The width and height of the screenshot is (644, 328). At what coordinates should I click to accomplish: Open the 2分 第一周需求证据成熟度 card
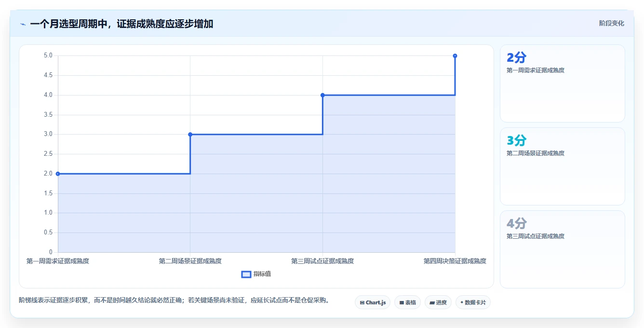click(x=563, y=83)
